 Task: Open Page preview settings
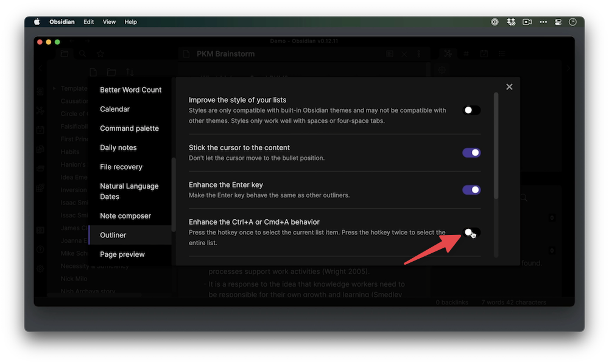click(122, 254)
